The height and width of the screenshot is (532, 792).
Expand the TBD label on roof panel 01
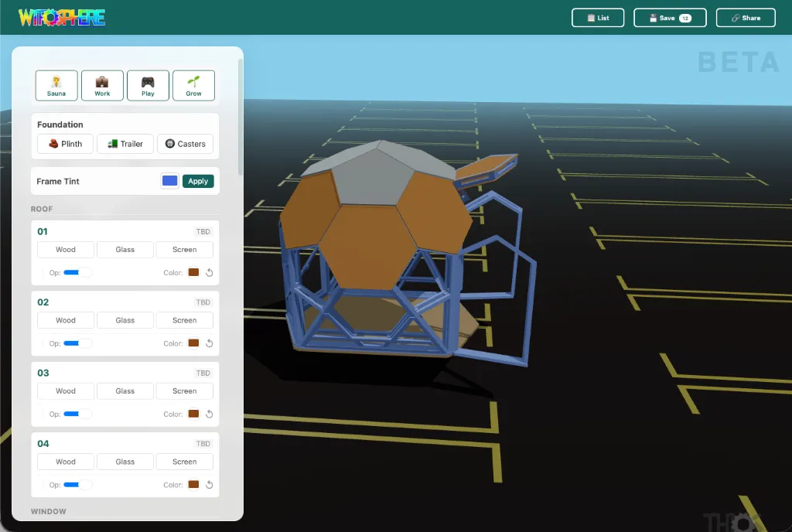(x=203, y=231)
